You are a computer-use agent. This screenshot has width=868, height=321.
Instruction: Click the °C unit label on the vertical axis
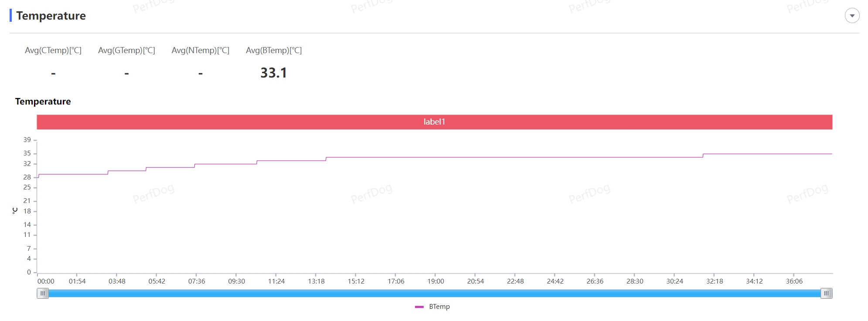tap(15, 211)
